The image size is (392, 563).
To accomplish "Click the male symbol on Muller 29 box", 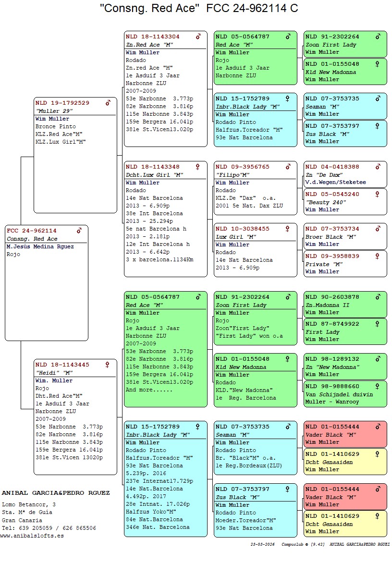I will point(108,103).
